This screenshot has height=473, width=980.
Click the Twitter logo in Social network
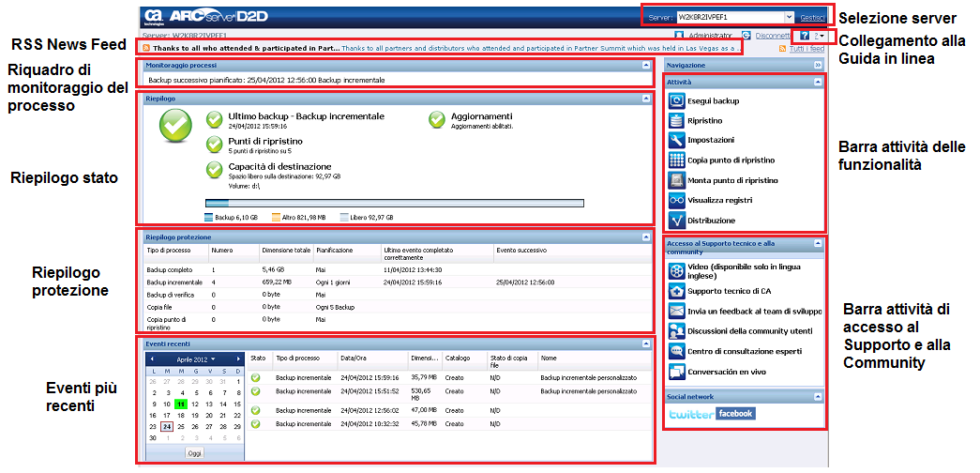point(691,414)
